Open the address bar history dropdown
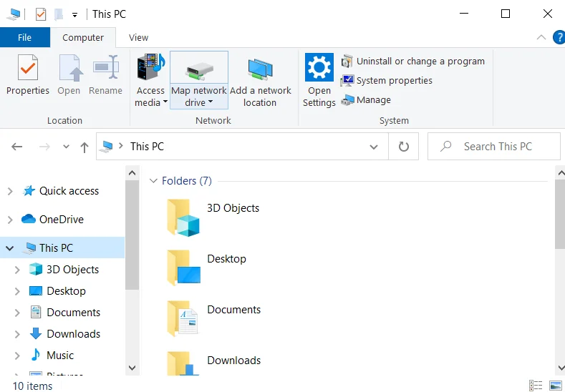Viewport: 565px width, 392px height. tap(374, 147)
